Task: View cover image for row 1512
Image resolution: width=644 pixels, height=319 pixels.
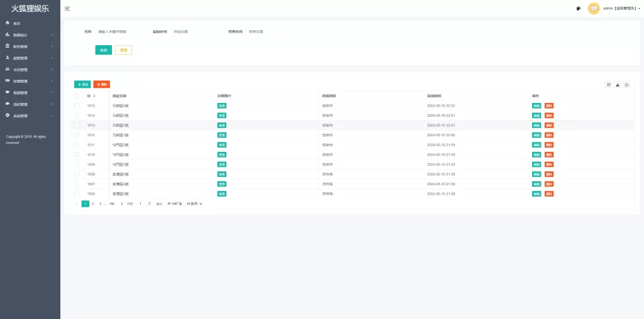Action: (222, 135)
